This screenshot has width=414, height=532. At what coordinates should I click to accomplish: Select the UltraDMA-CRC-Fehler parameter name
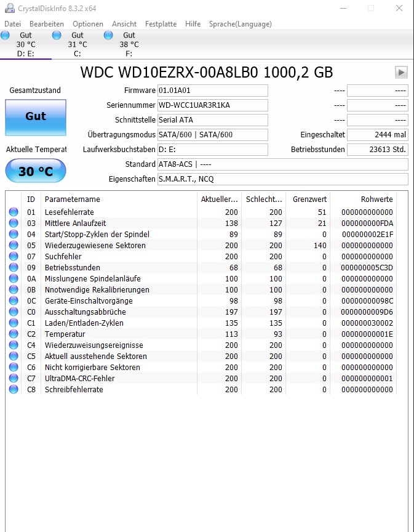point(80,378)
